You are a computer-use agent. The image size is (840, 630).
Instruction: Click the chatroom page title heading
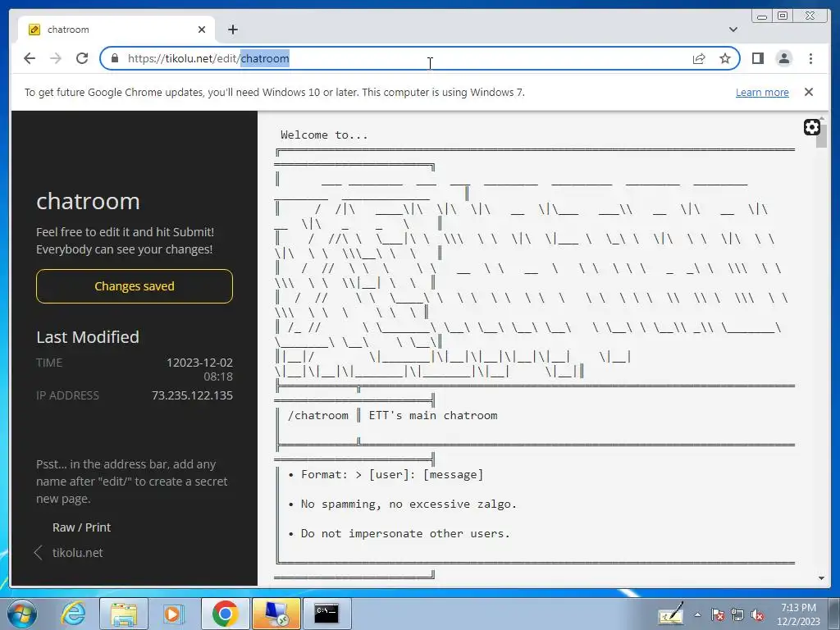click(x=89, y=202)
